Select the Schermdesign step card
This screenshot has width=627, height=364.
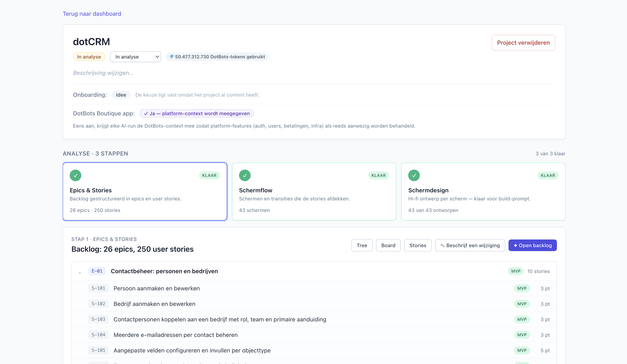click(x=483, y=191)
